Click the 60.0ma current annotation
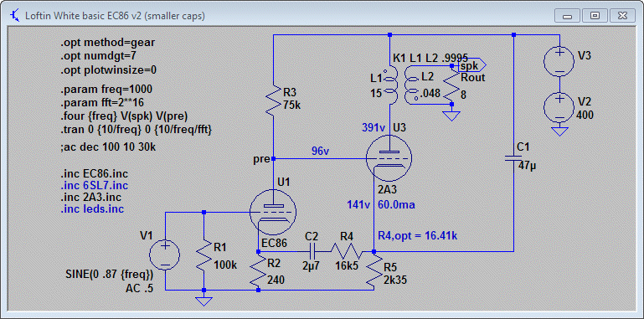Screen dimensions: 644x319 (x=395, y=205)
